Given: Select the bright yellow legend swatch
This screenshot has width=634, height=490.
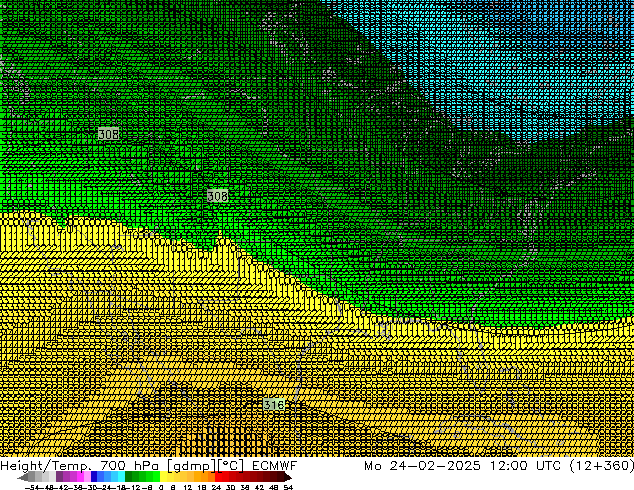Looking at the screenshot, I should coord(163,477).
